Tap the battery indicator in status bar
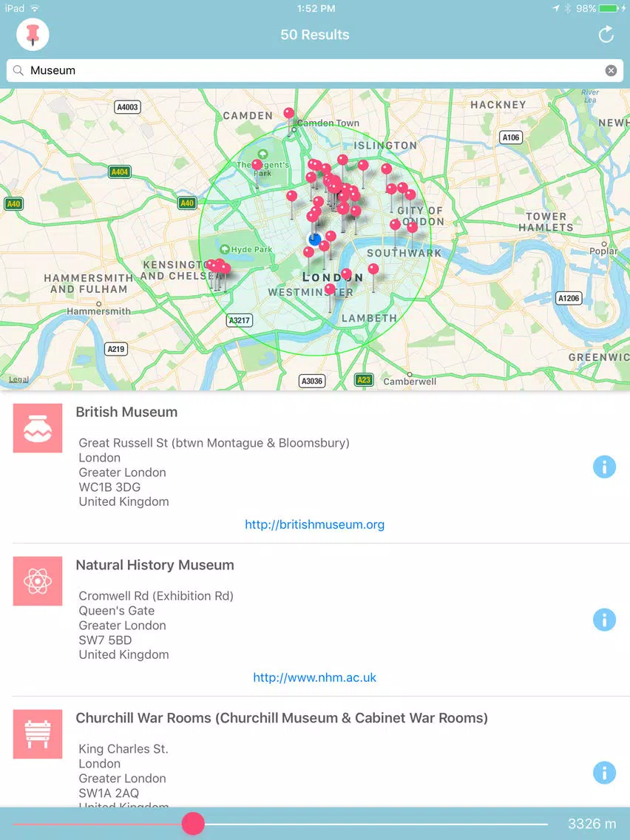This screenshot has width=630, height=840. pyautogui.click(x=609, y=8)
